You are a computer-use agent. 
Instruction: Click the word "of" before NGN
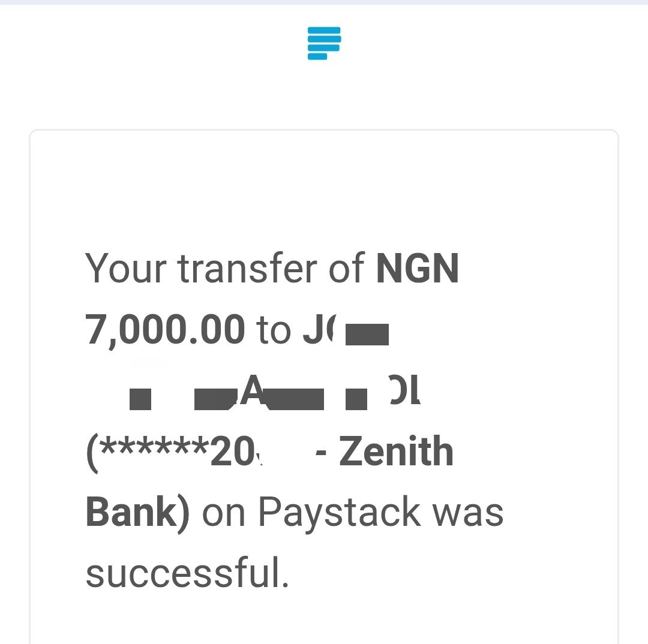click(x=347, y=267)
